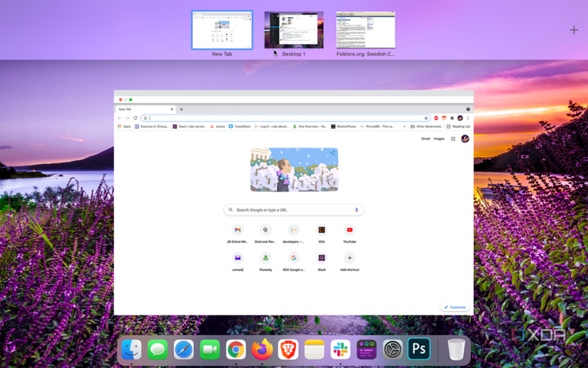Open the unread) mail shortcut tile
This screenshot has height=368, width=588.
point(237,262)
